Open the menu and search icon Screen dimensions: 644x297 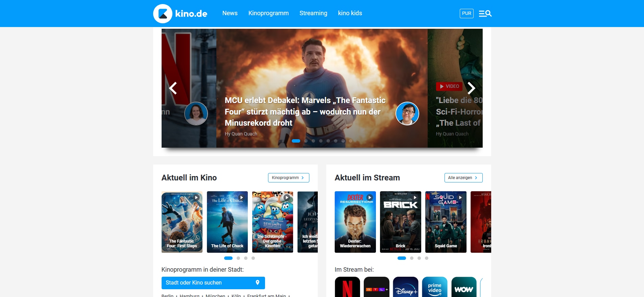coord(485,14)
